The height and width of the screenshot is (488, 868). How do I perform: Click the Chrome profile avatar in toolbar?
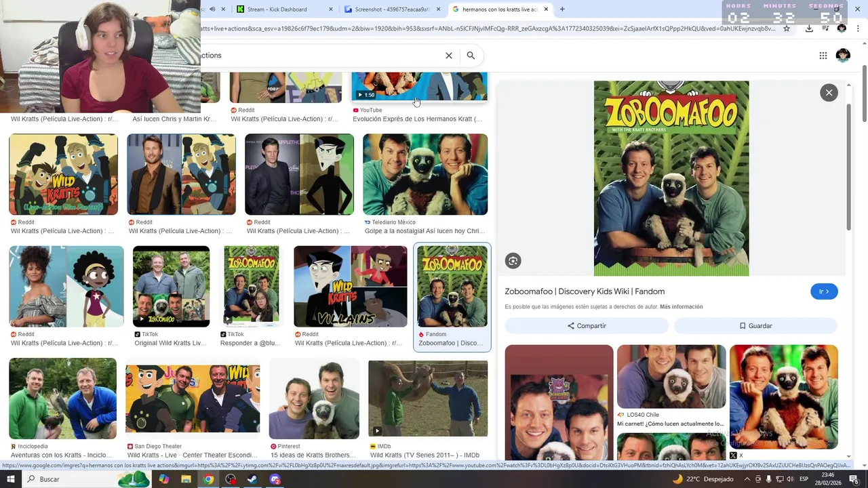coord(842,28)
